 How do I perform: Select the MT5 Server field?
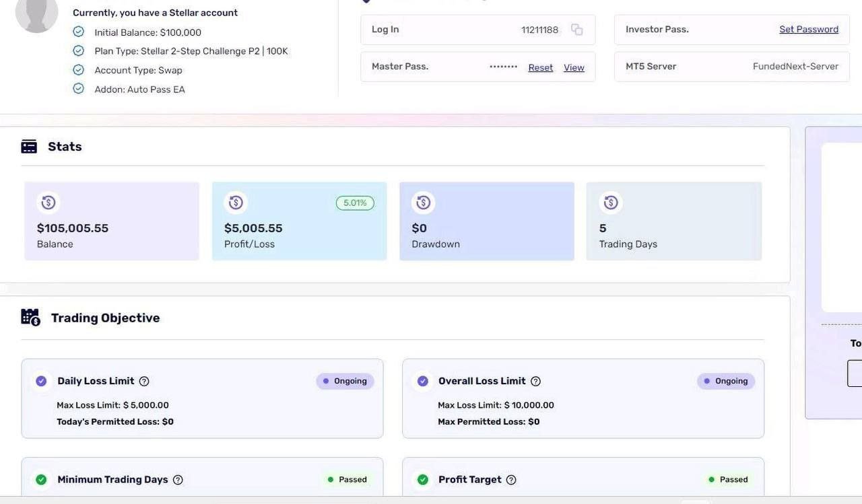coord(732,67)
